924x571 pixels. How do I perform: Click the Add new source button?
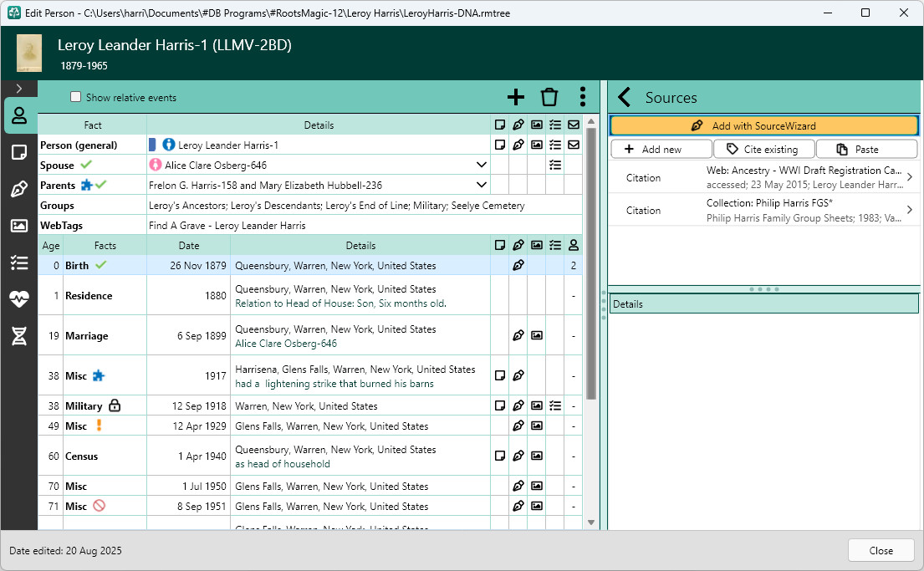tap(661, 149)
